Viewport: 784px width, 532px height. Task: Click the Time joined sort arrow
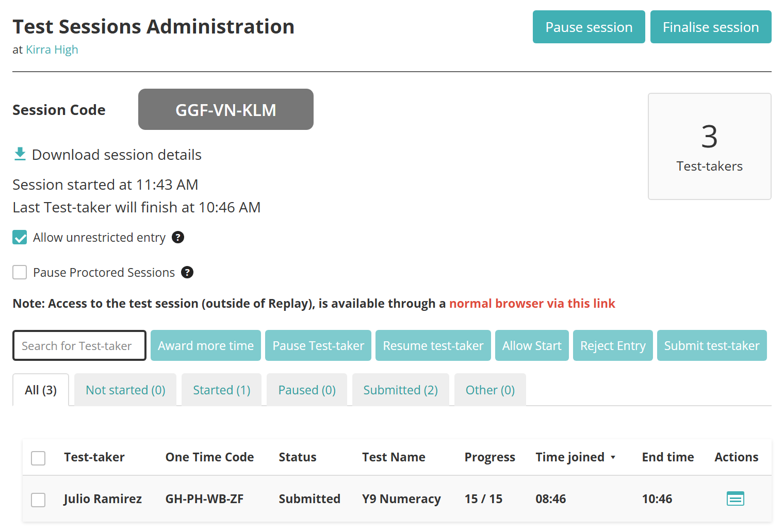click(x=613, y=457)
